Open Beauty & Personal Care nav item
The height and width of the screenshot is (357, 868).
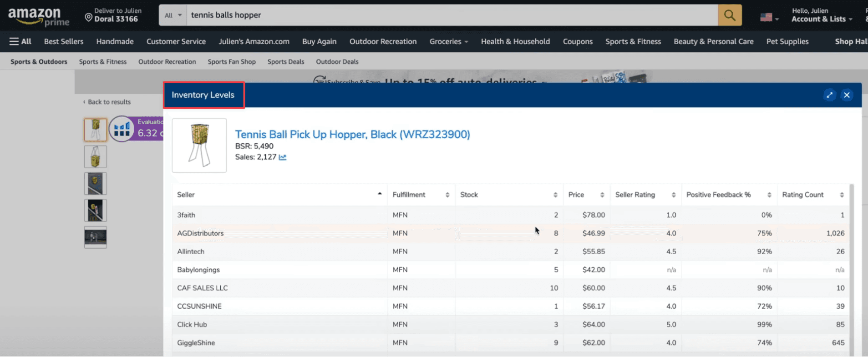click(714, 41)
